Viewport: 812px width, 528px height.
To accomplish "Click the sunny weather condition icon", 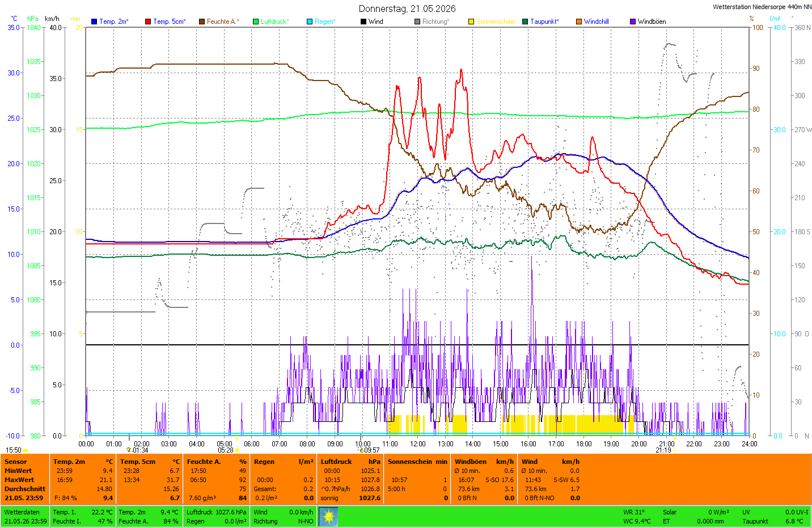I will [328, 517].
